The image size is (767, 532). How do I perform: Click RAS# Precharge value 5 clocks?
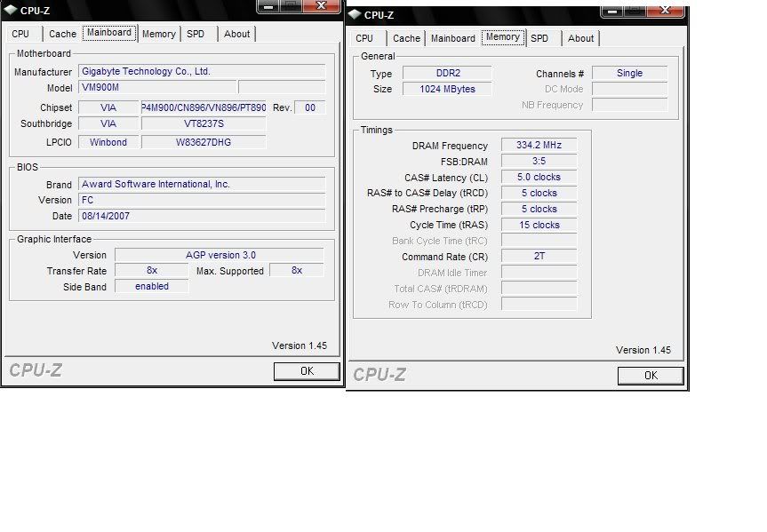(x=539, y=209)
